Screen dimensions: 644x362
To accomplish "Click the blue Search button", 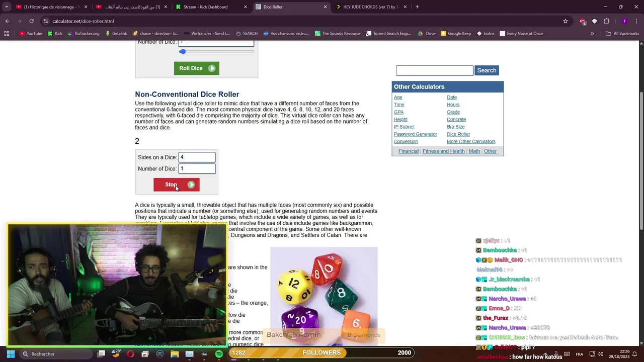I will coord(487,70).
